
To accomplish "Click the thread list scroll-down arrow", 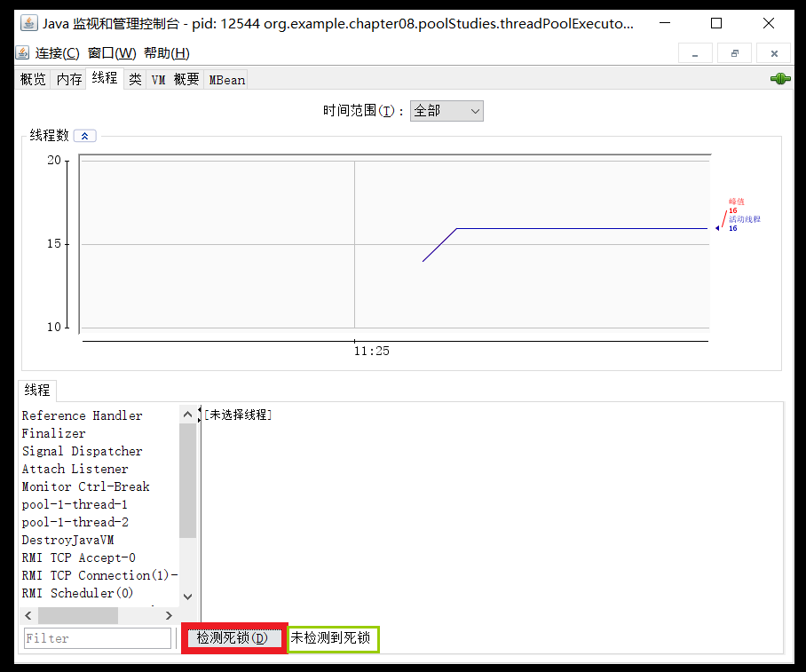I will [187, 597].
